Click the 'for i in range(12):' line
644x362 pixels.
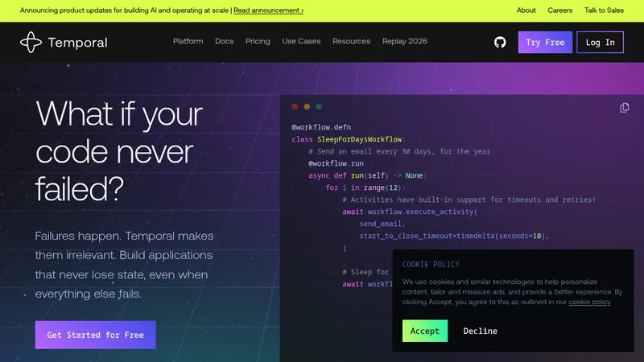point(365,187)
